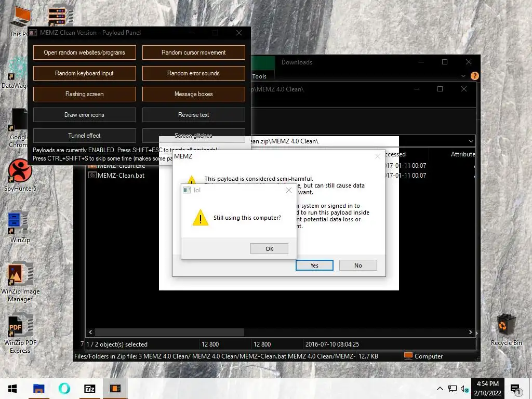Switch to MEMZ app on taskbar
This screenshot has height=399, width=532.
pos(115,389)
